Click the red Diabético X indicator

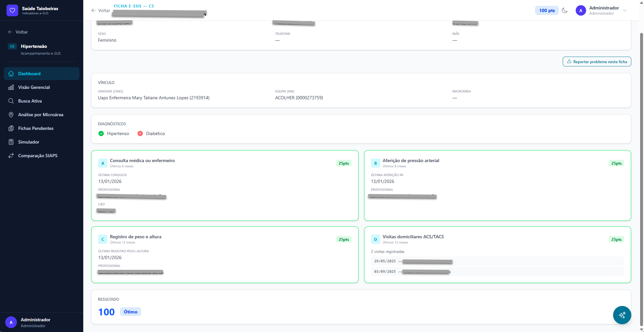pos(140,133)
